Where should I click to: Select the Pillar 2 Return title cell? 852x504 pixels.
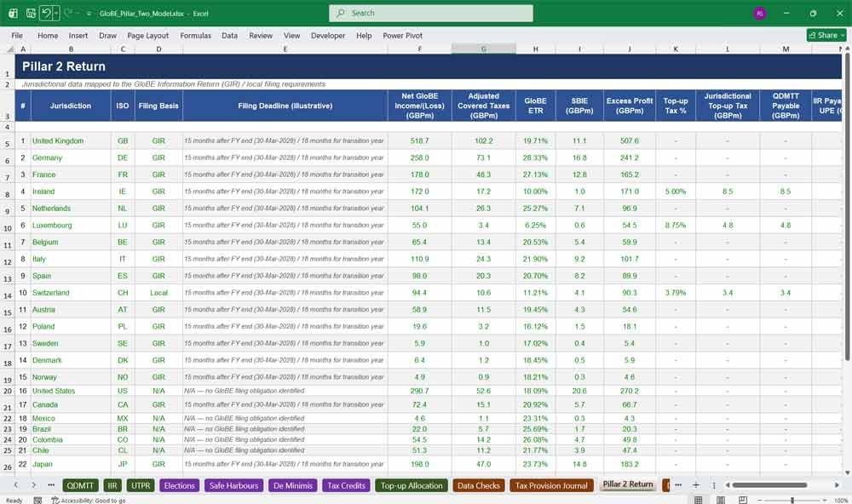point(429,66)
